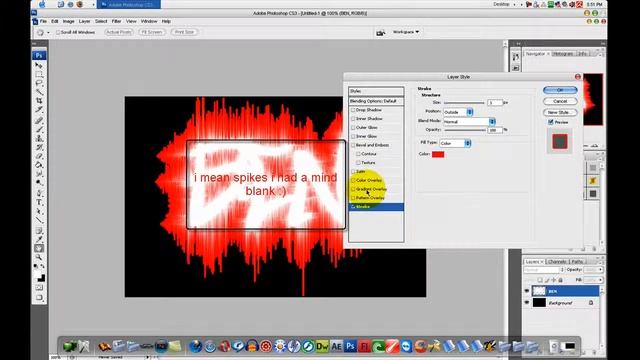The width and height of the screenshot is (640, 360).
Task: Confirm Layer Style with OK button
Action: [x=560, y=90]
